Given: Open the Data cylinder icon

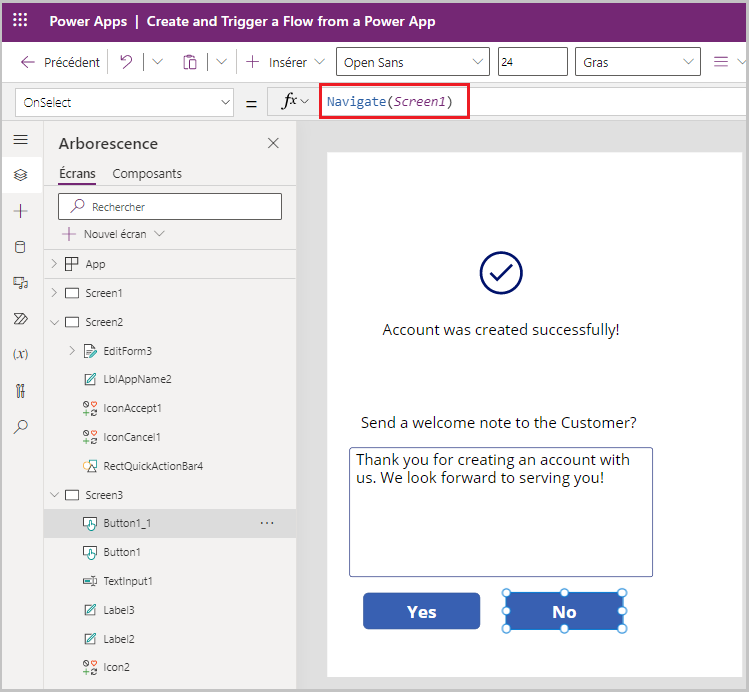Looking at the screenshot, I should coord(20,247).
